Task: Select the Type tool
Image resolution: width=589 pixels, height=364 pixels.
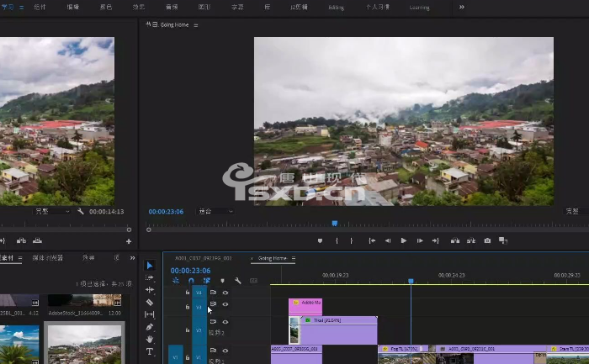Action: pyautogui.click(x=150, y=351)
